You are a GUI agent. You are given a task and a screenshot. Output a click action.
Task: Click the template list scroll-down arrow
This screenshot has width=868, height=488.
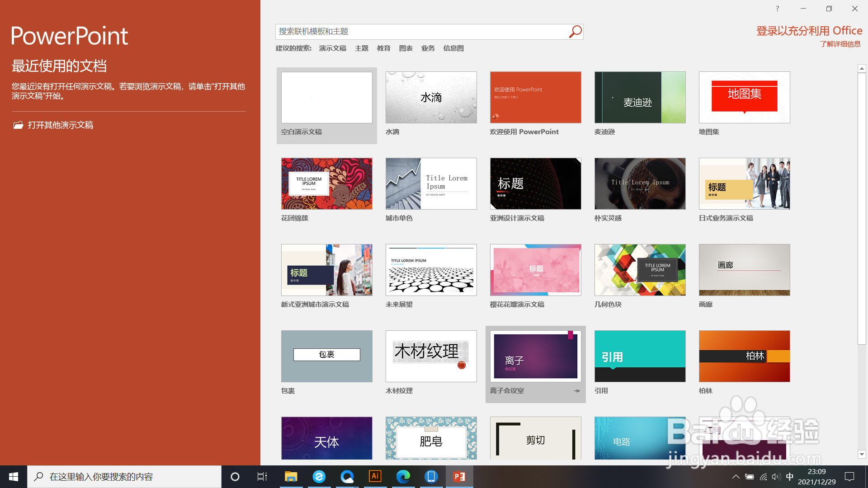click(862, 454)
